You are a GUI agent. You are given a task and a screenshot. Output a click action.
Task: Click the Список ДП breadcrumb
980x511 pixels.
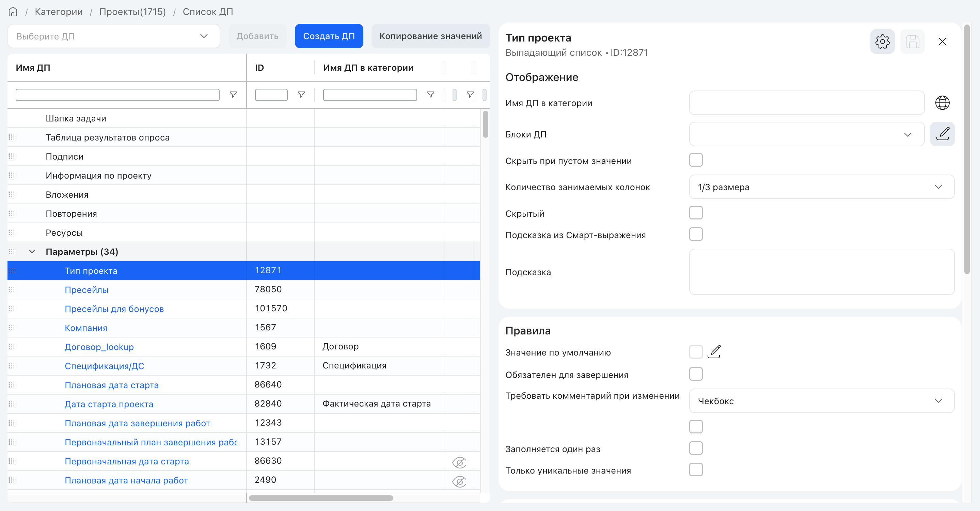tap(208, 12)
